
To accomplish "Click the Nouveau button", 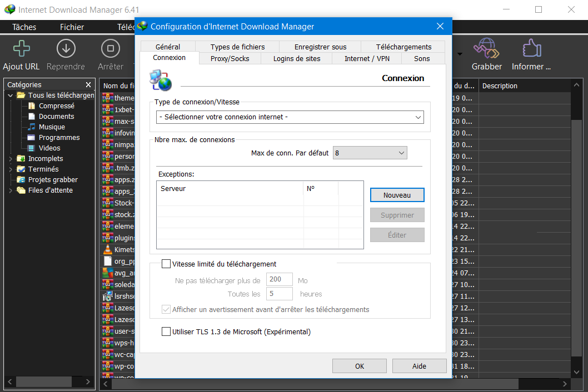I will point(397,195).
